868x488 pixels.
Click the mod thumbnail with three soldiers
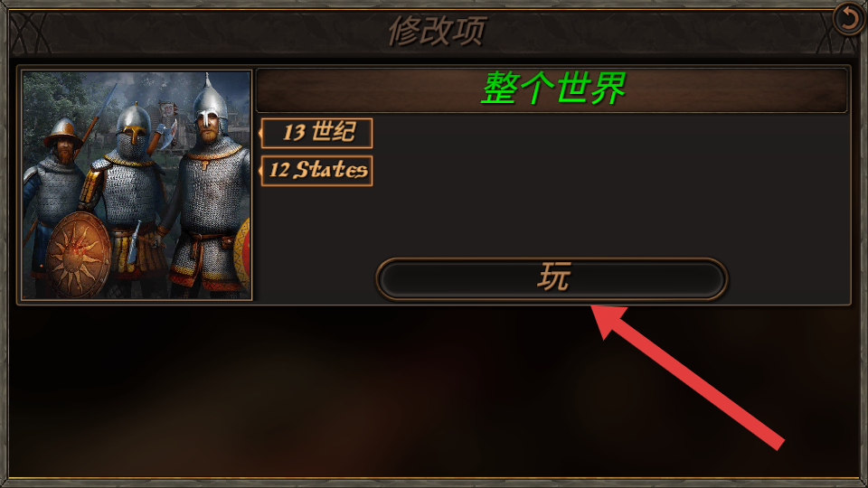point(137,184)
